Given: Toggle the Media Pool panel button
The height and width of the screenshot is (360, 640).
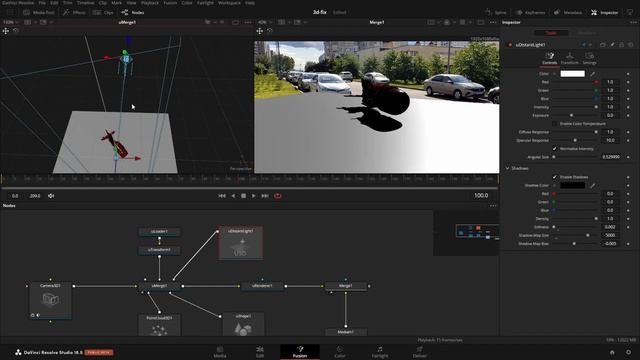Looking at the screenshot, I should tap(39, 13).
